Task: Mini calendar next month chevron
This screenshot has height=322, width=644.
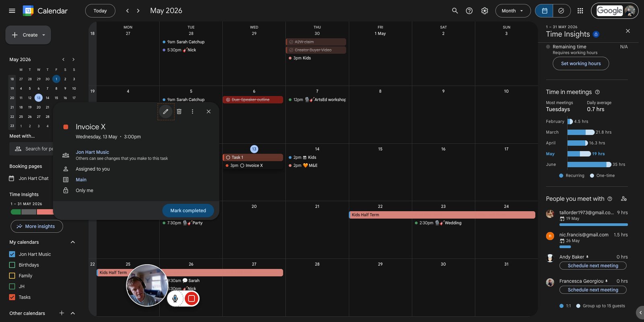Action: [x=73, y=60]
